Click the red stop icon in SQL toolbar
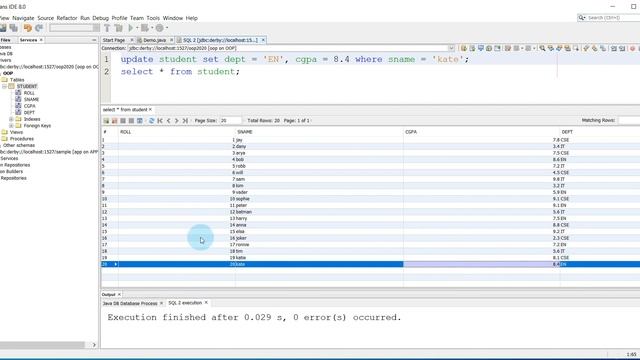The width and height of the screenshot is (640, 360). coord(632,48)
